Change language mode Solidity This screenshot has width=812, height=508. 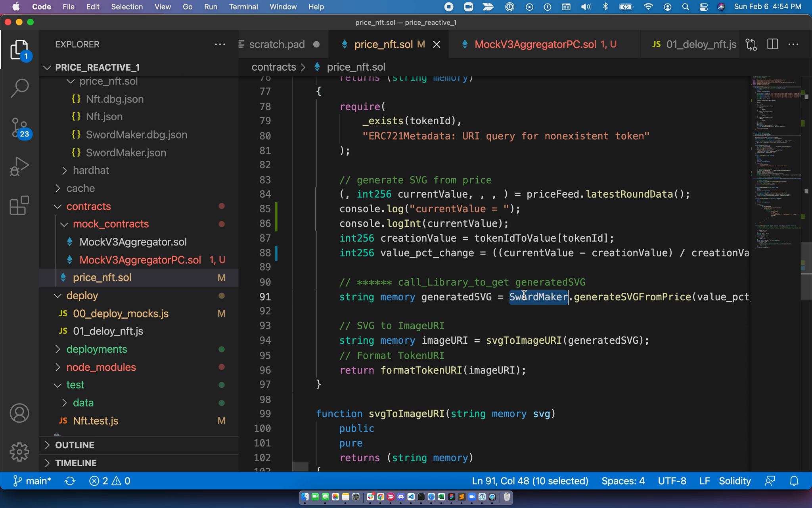735,481
